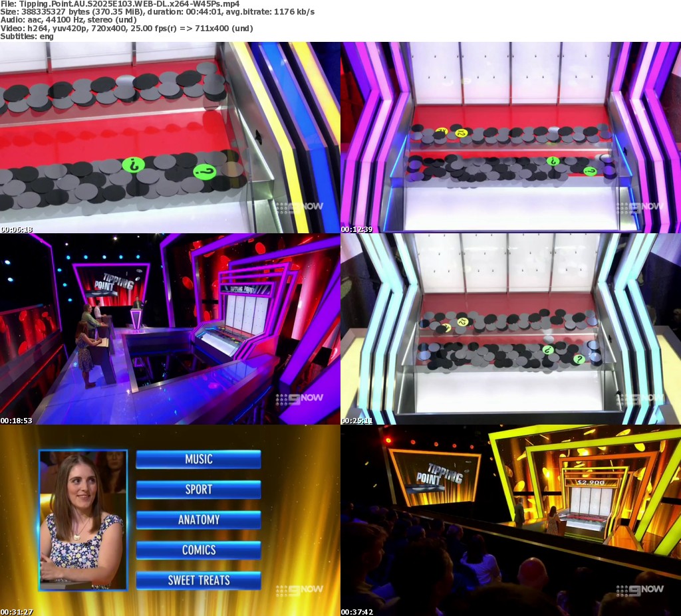The width and height of the screenshot is (681, 616).
Task: Click the 00:25:11 timestamp label
Action: coord(357,421)
